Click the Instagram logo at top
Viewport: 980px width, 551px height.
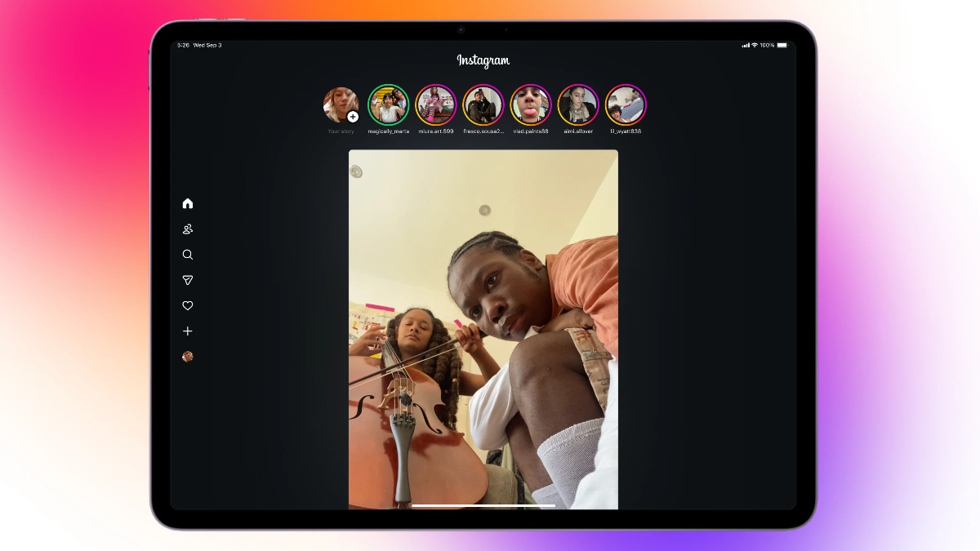click(483, 61)
